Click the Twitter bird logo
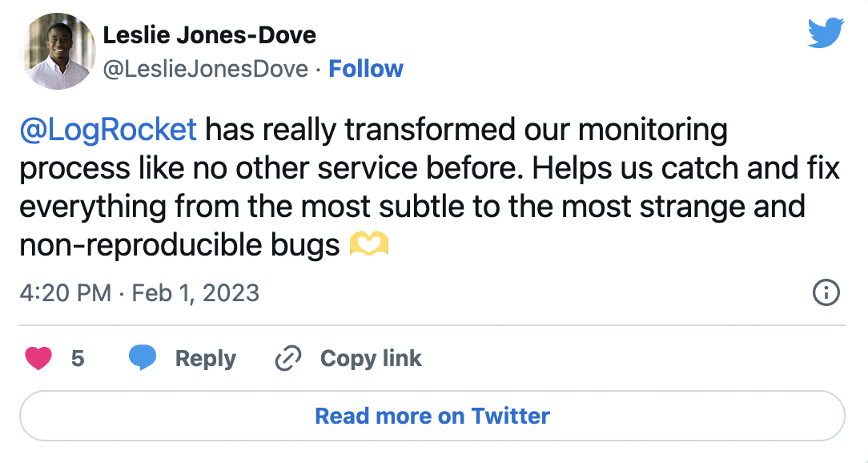The width and height of the screenshot is (868, 463). (826, 34)
